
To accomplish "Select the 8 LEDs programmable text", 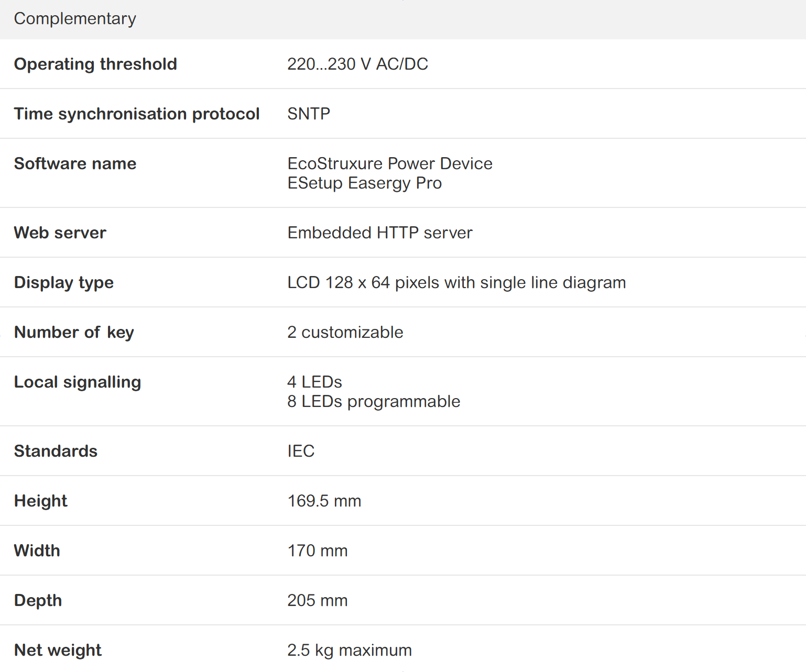I will pyautogui.click(x=374, y=402).
